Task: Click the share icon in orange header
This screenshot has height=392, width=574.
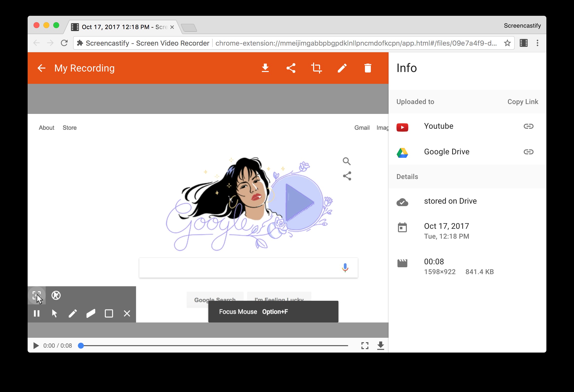Action: click(x=291, y=68)
